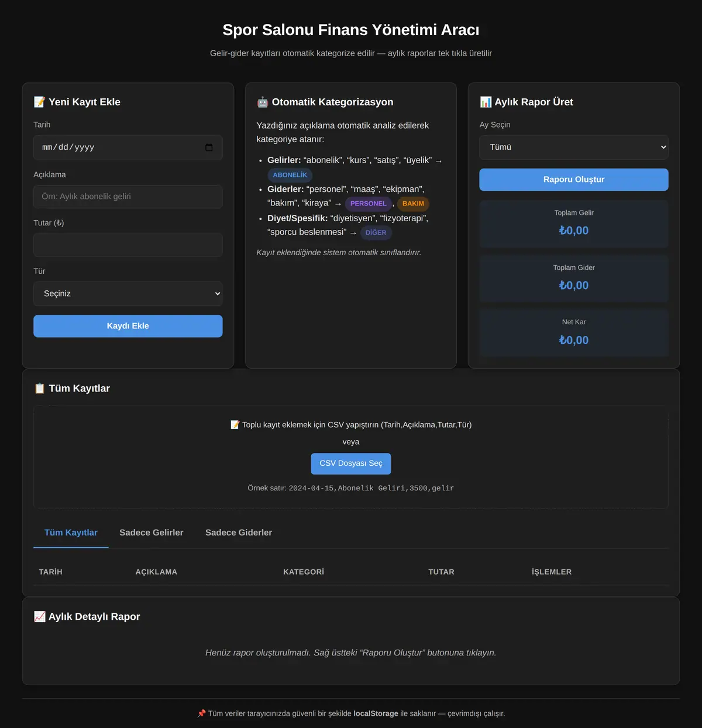Click the Net Kar summary card
The image size is (702, 728).
(x=574, y=333)
